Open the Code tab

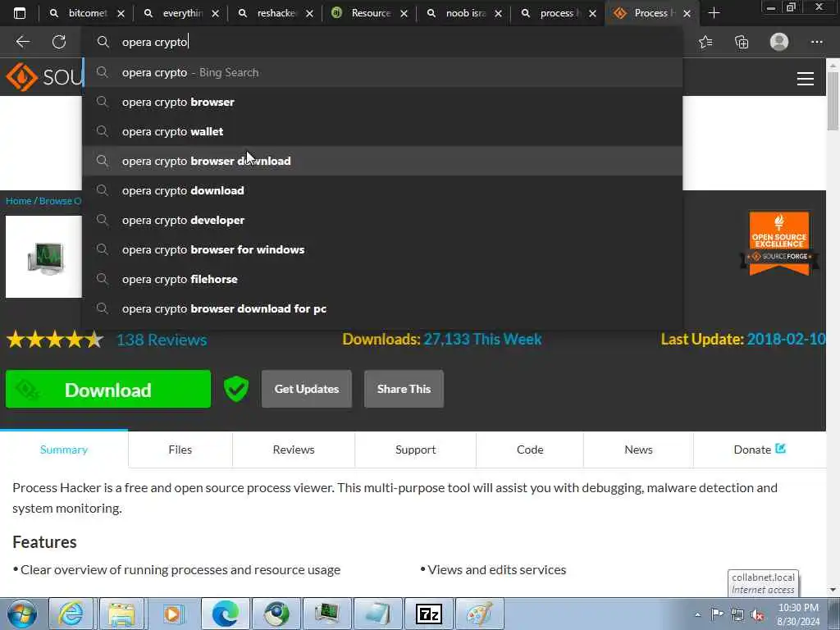530,450
